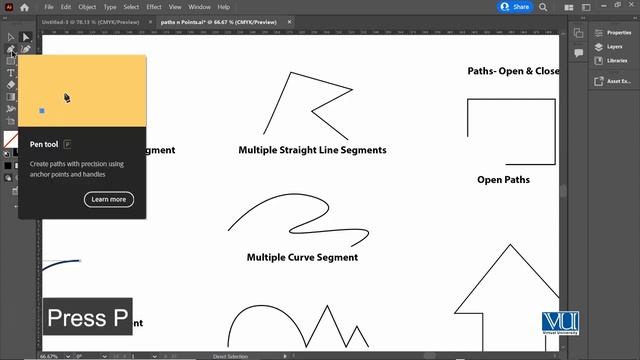Click the Multiple Curve Segment label
Image resolution: width=640 pixels, height=360 pixels.
pos(302,258)
